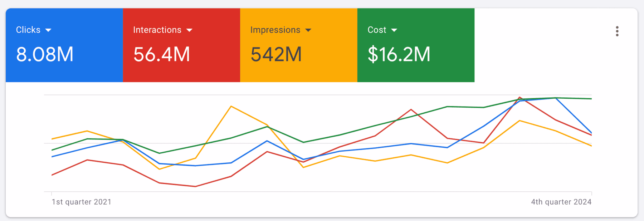Click the 56.4M interactions value

[162, 54]
